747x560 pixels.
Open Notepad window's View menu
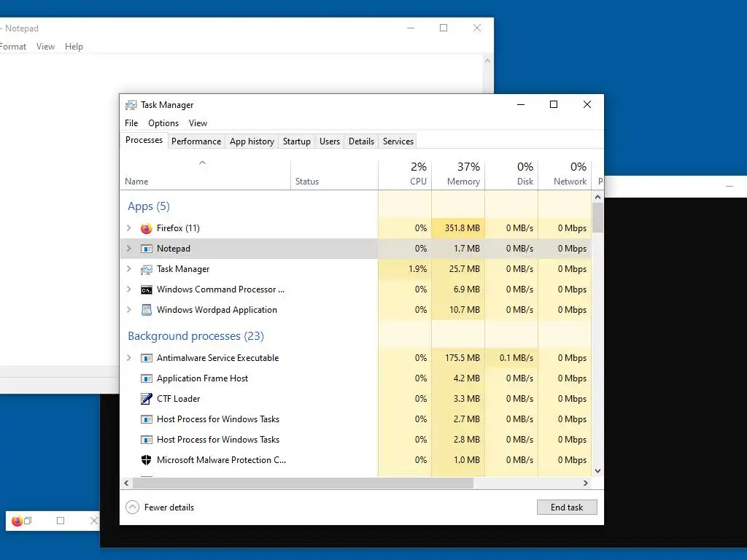coord(45,47)
